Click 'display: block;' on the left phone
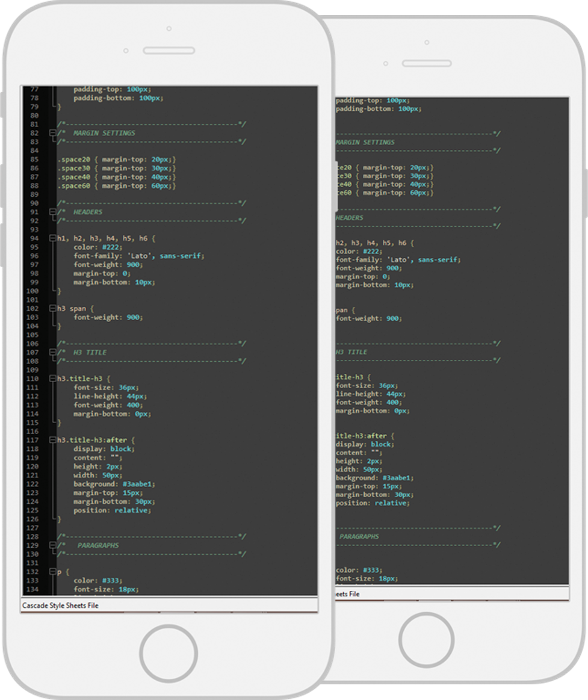The height and width of the screenshot is (700, 588). pos(104,448)
